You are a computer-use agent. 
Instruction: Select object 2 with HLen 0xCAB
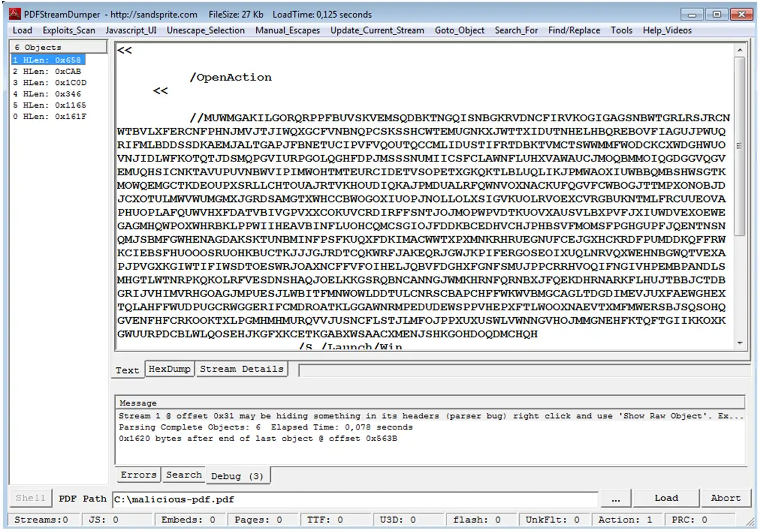(x=48, y=71)
